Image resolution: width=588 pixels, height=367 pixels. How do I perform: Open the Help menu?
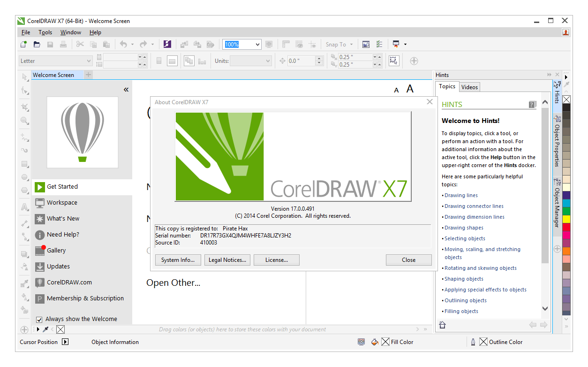point(95,32)
